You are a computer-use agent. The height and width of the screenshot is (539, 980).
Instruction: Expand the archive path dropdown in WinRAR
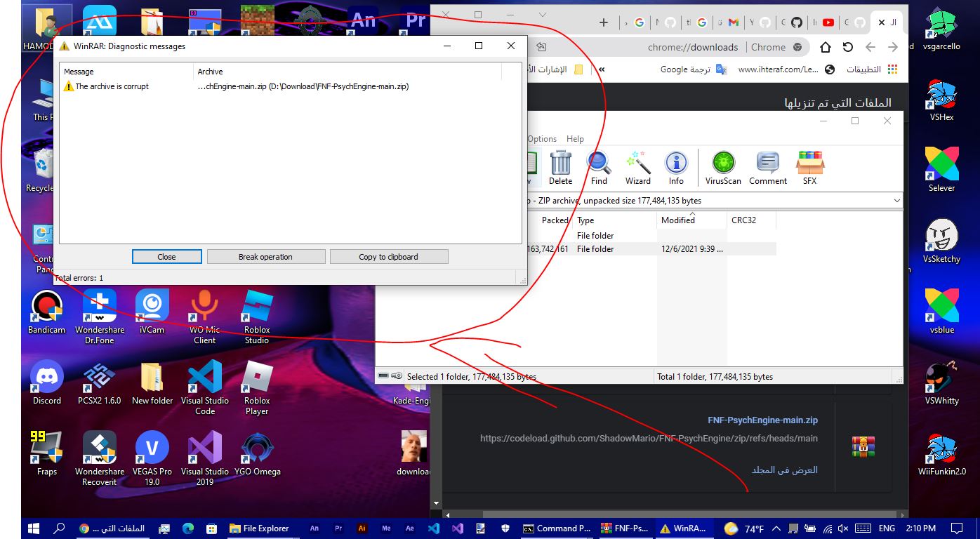click(897, 201)
